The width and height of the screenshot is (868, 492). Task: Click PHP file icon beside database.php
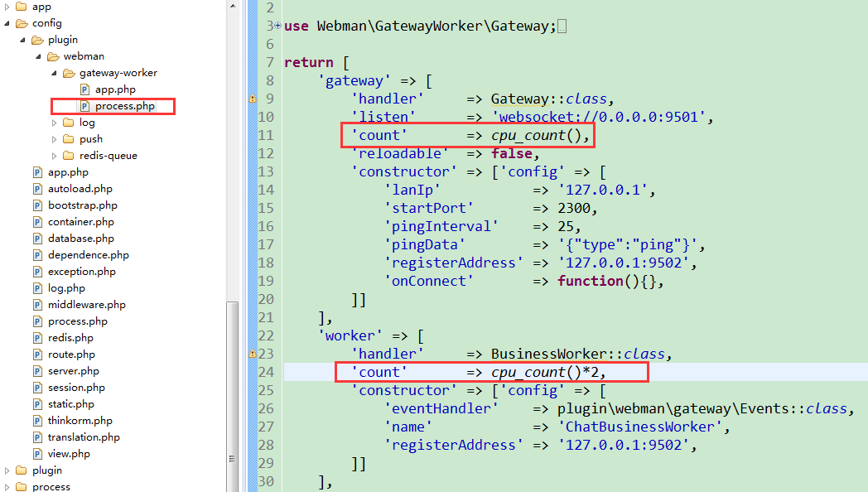click(37, 239)
